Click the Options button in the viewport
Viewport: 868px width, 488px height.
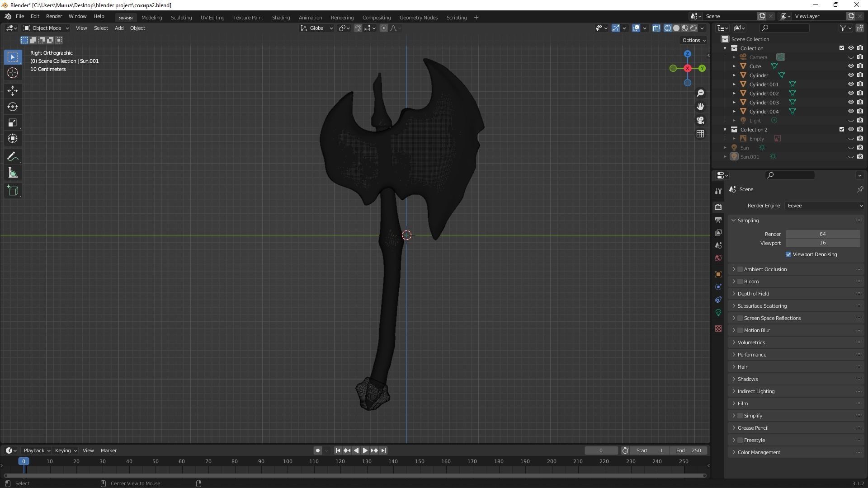(x=692, y=40)
